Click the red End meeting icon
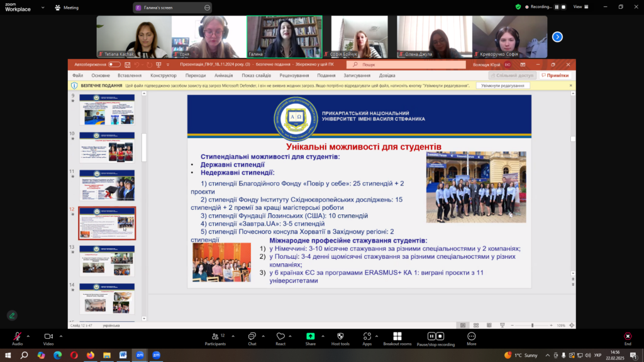Image resolution: width=644 pixels, height=362 pixels. [627, 336]
